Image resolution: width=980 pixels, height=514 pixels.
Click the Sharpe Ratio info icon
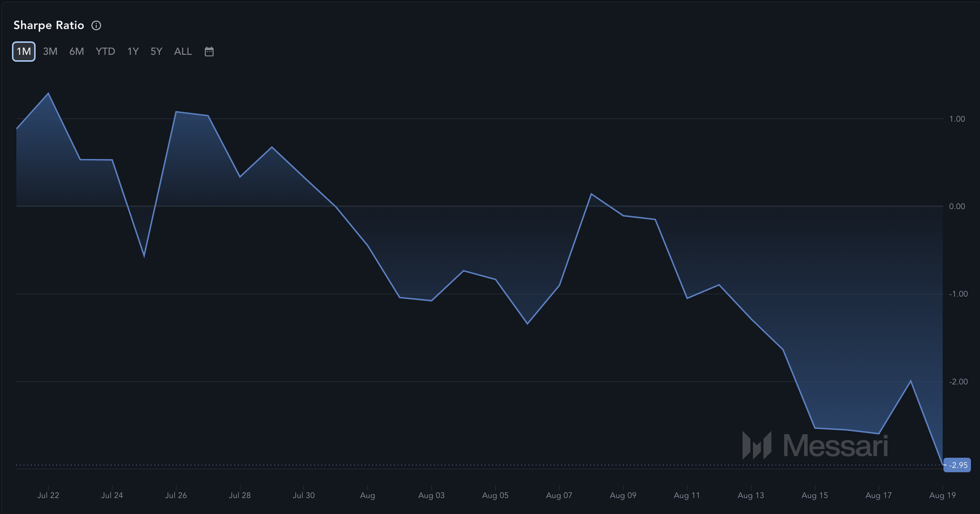96,25
